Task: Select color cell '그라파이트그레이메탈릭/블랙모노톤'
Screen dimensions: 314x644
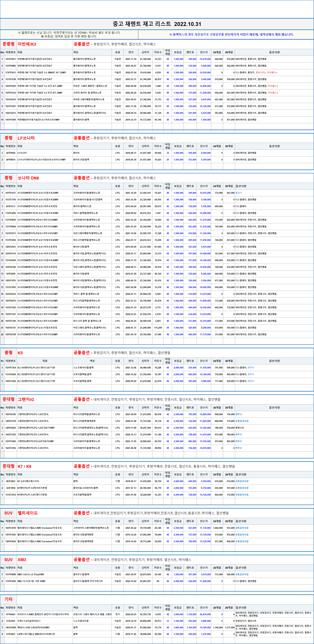Action: pos(91,528)
